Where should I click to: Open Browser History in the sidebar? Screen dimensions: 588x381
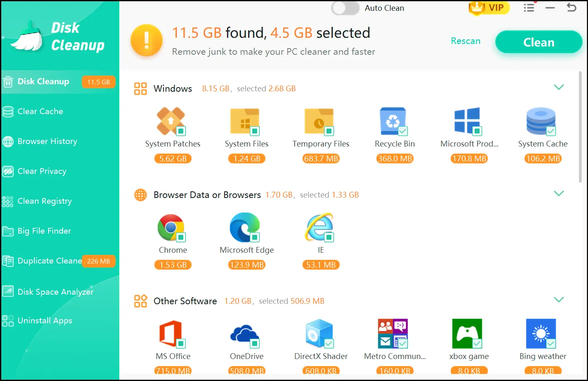60,142
